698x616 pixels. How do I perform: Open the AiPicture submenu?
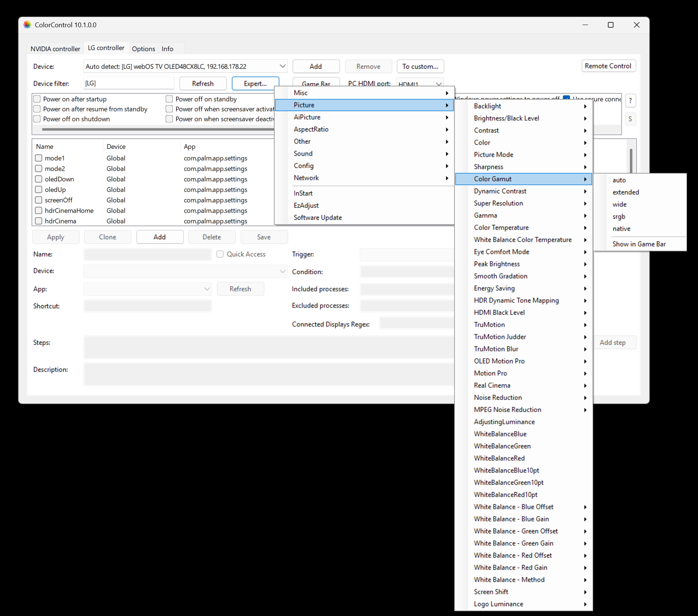tap(364, 117)
